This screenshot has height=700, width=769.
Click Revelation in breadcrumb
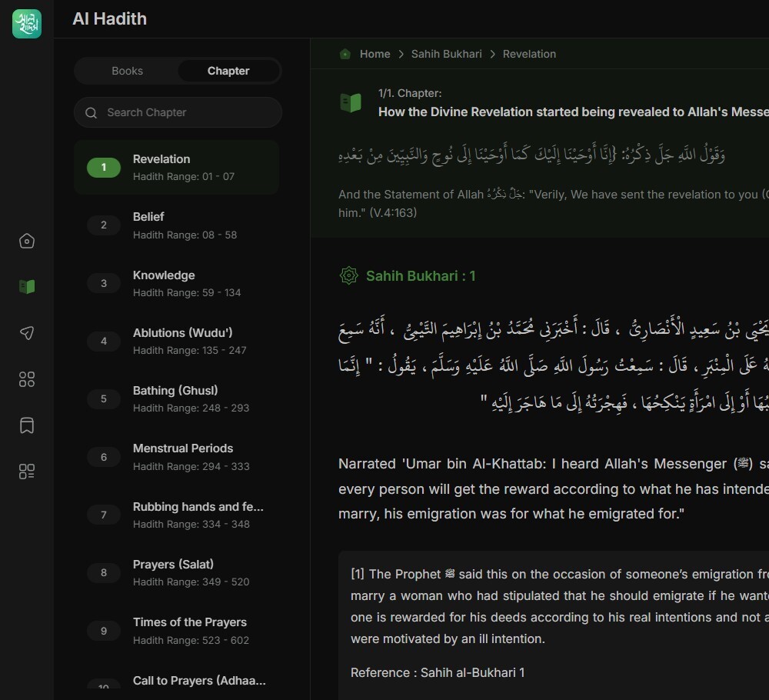(529, 54)
